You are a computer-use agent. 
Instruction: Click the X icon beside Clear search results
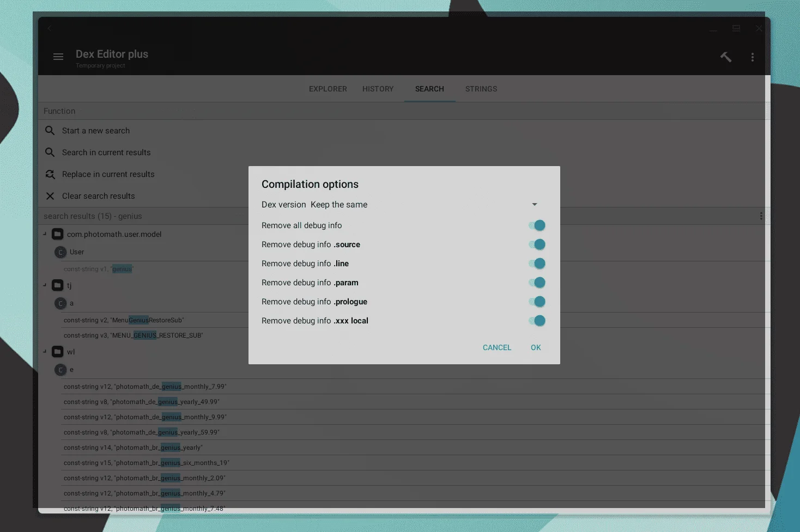pyautogui.click(x=50, y=196)
